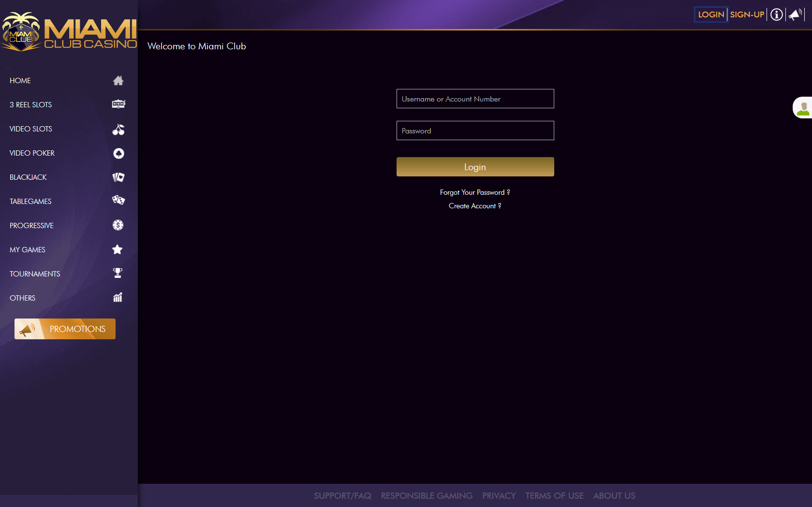Open OTHERS section in sidebar

[x=22, y=298]
